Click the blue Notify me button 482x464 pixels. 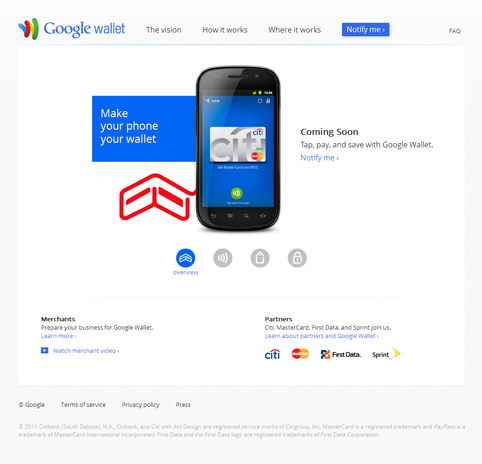tap(366, 30)
